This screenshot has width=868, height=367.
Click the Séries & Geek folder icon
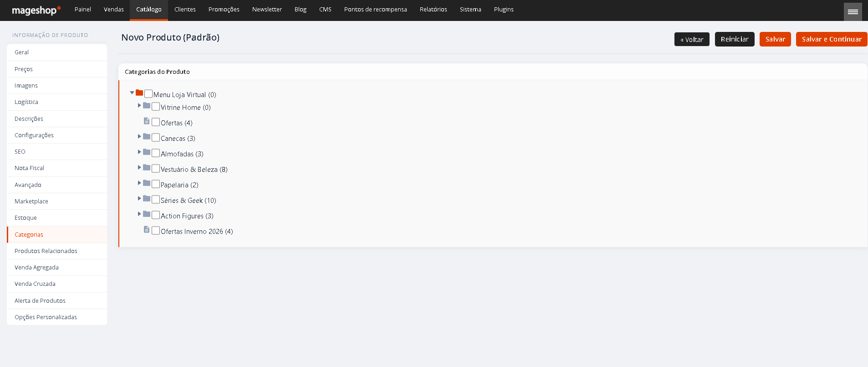point(147,198)
